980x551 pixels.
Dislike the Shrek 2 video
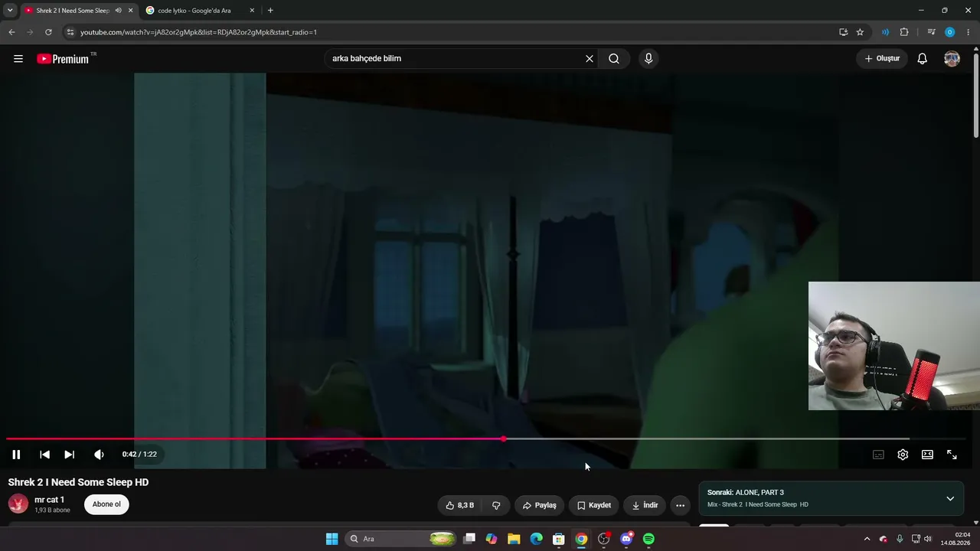pyautogui.click(x=496, y=505)
